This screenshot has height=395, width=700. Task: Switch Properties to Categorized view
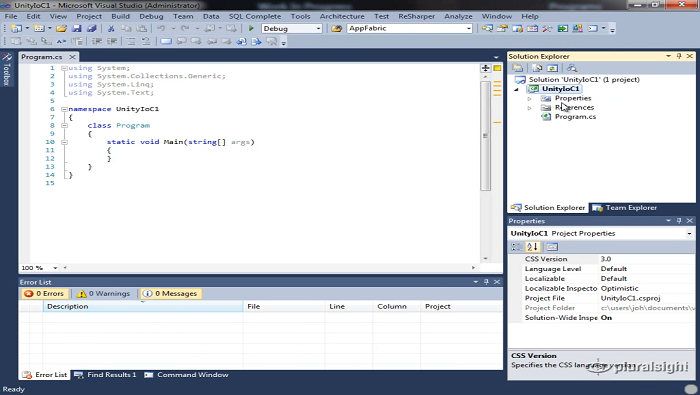pyautogui.click(x=517, y=247)
